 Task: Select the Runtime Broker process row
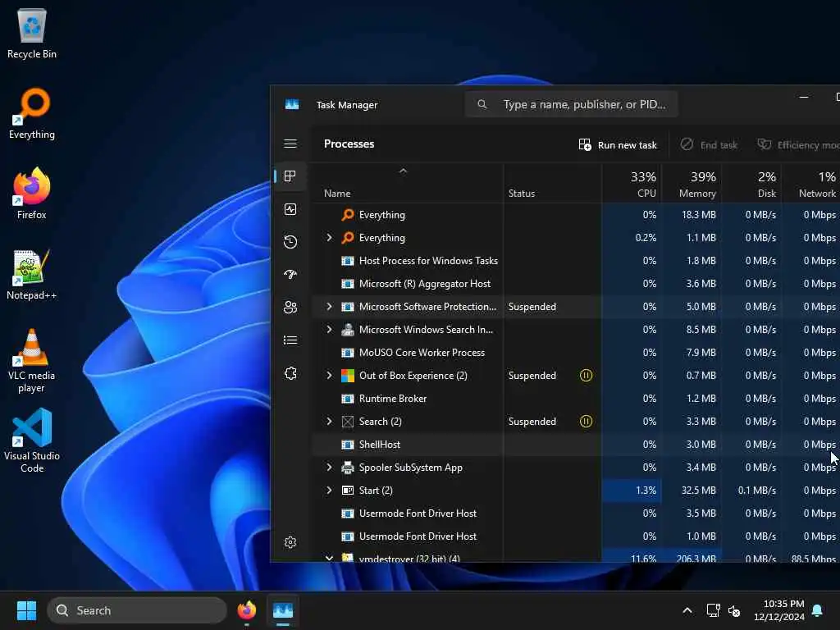(575, 399)
